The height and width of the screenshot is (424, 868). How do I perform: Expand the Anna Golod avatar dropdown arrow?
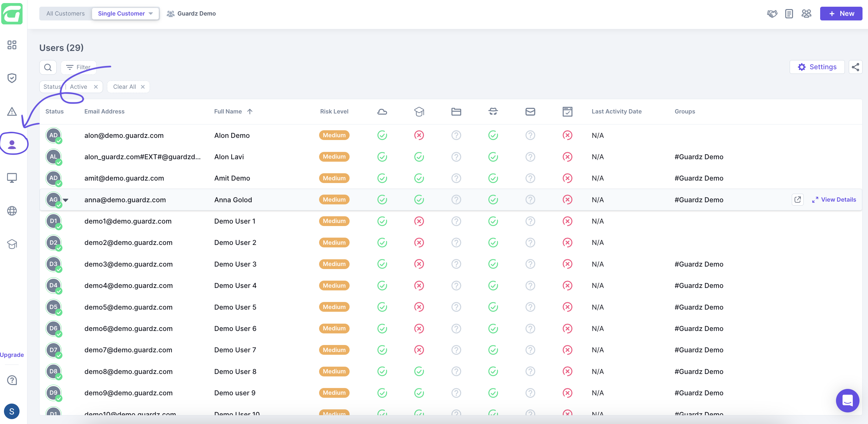66,200
